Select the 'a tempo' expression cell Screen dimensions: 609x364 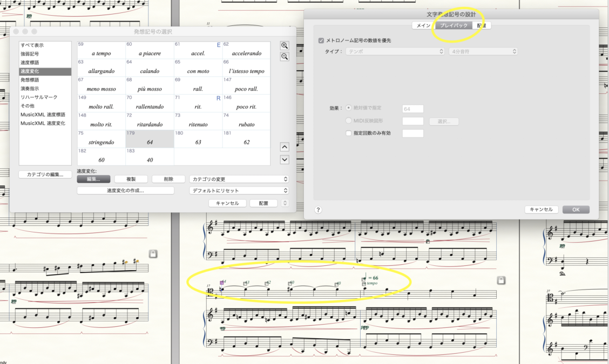point(101,50)
